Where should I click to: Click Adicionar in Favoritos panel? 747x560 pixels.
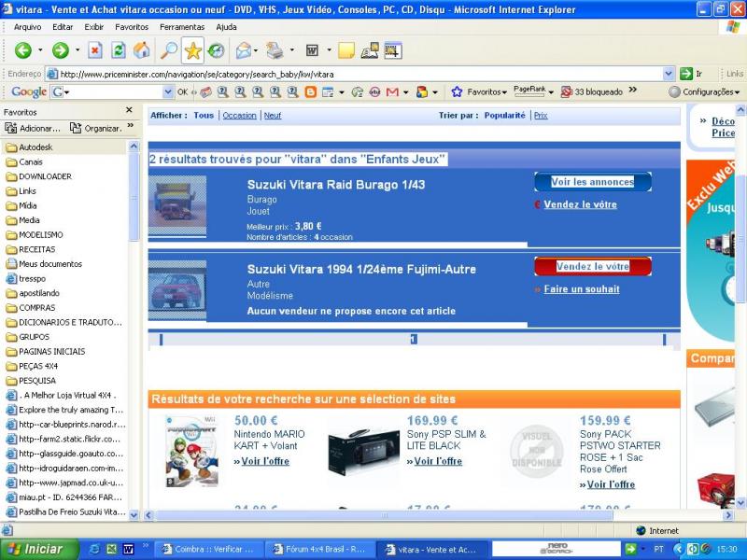point(33,128)
